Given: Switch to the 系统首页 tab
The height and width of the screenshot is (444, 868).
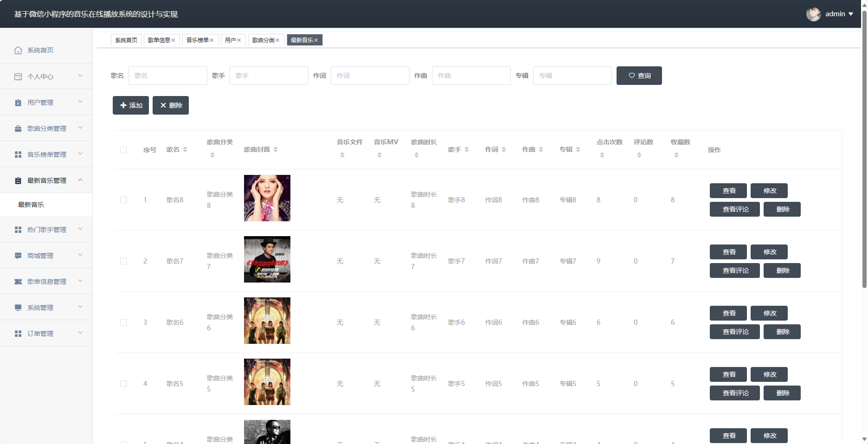Looking at the screenshot, I should pyautogui.click(x=126, y=40).
